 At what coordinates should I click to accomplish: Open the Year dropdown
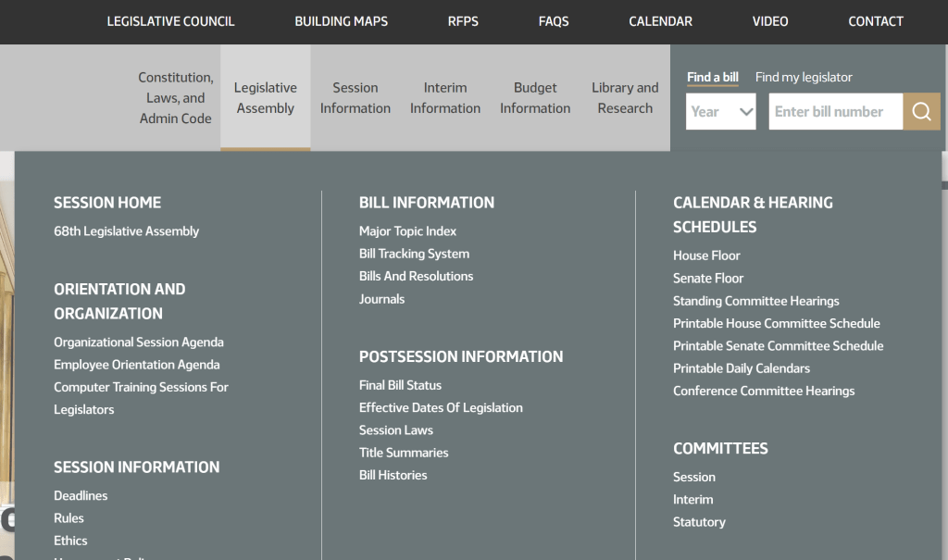tap(721, 111)
